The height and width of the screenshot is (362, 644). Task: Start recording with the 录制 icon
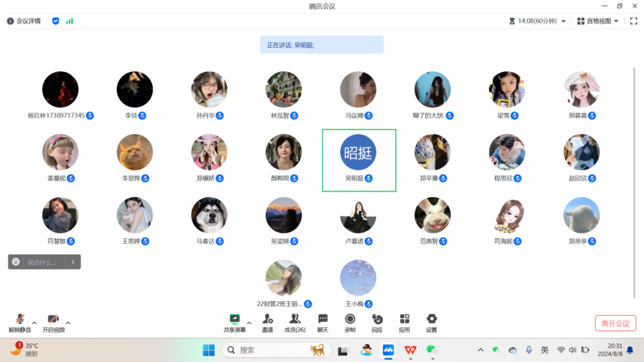pyautogui.click(x=349, y=322)
